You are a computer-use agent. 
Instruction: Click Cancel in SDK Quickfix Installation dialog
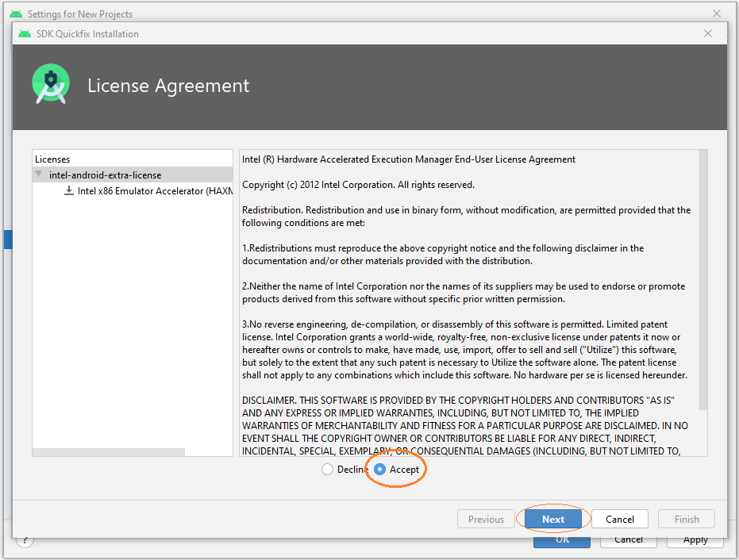pos(619,519)
